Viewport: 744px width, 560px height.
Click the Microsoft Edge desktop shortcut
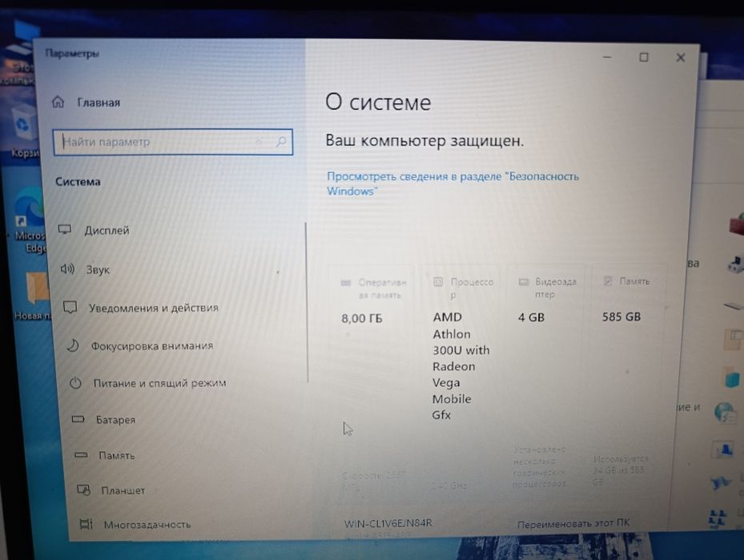30,220
